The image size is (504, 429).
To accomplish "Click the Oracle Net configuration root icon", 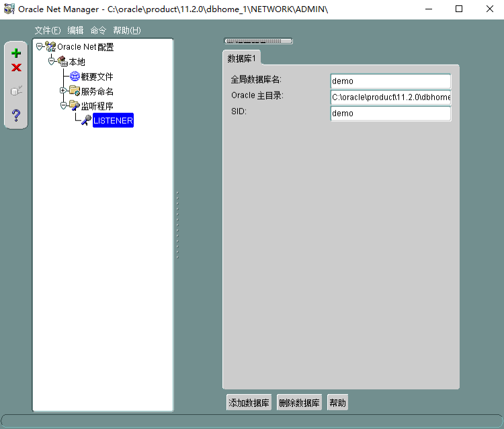I will (x=50, y=46).
